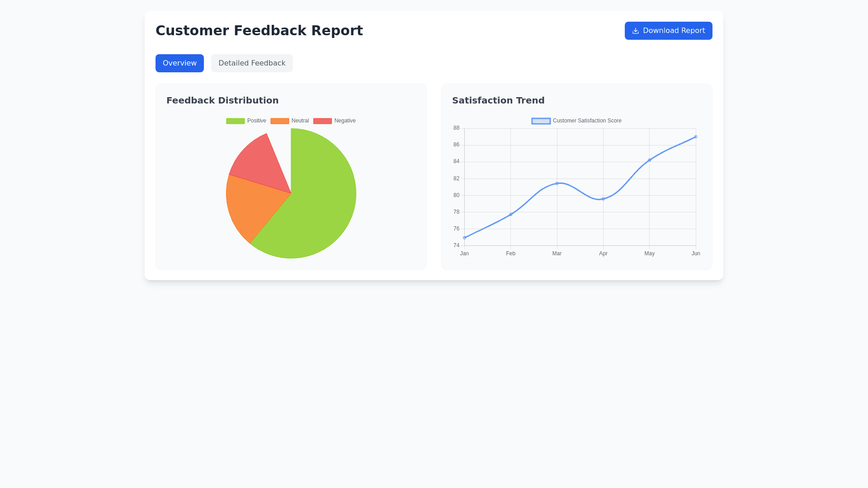868x488 pixels.
Task: Open the Detailed Feedback tab
Action: point(252,63)
